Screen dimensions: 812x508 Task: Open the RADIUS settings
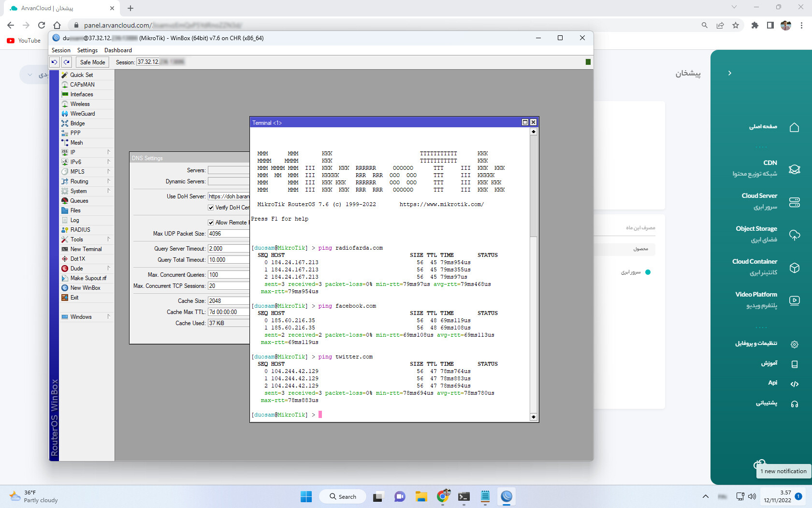click(80, 230)
